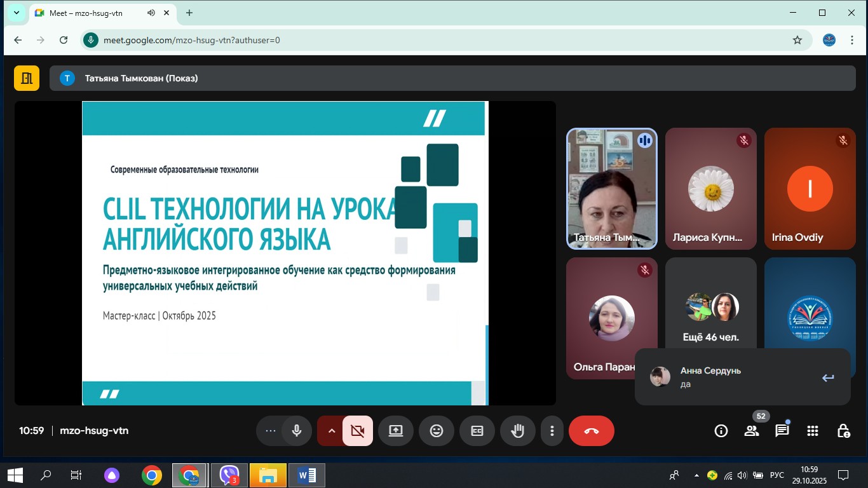Screen dimensions: 868x488
Task: Raise your hand in the meeting
Action: click(x=518, y=431)
